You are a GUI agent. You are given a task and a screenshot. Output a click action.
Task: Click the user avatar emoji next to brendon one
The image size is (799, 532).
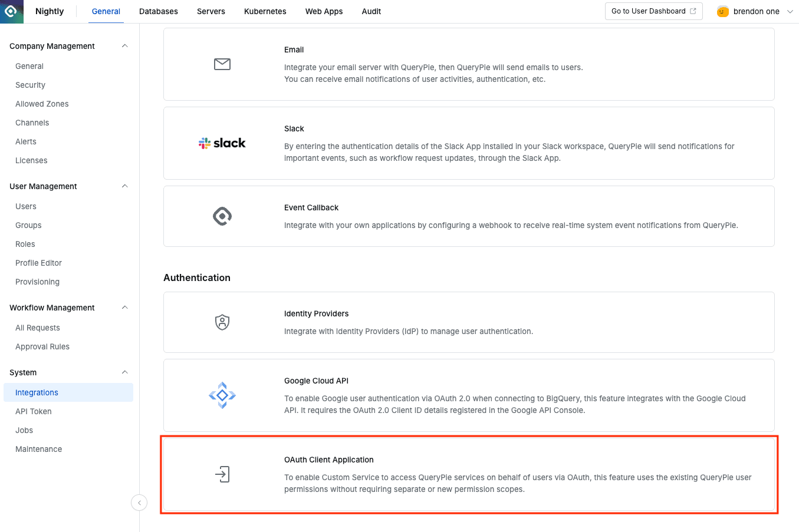click(722, 11)
